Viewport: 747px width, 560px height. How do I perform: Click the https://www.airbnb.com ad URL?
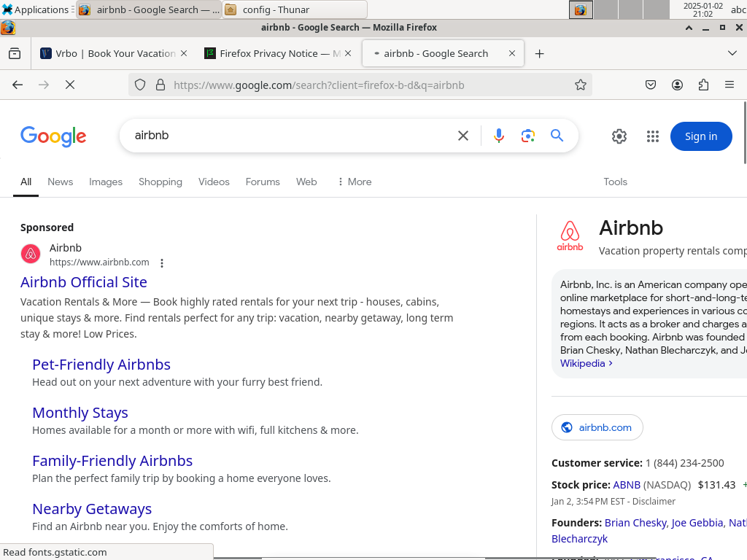tap(99, 262)
